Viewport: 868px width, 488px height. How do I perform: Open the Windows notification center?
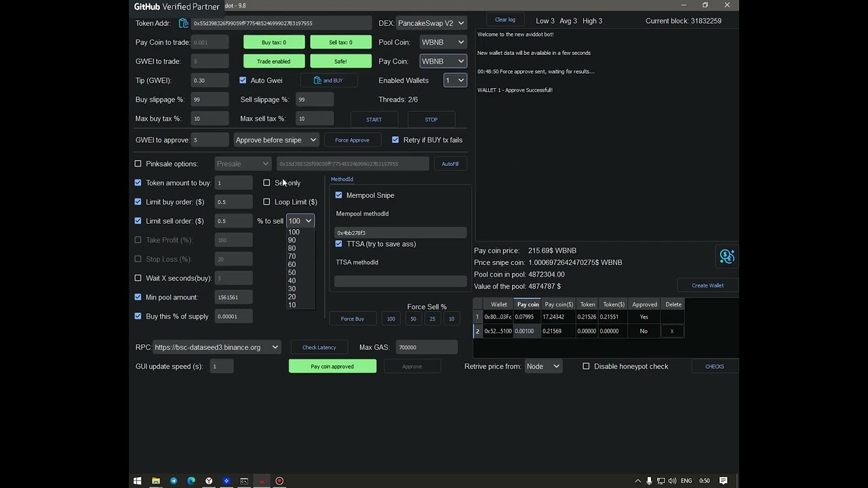click(x=724, y=481)
